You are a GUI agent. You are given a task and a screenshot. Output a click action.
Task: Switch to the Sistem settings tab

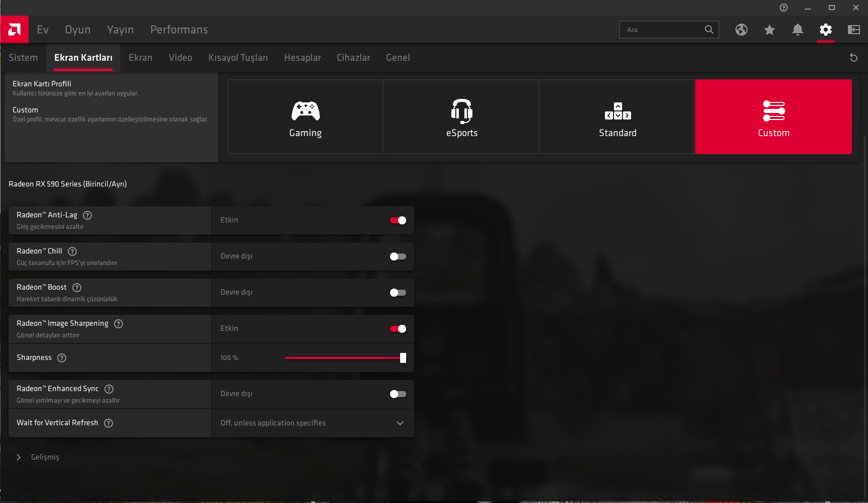click(23, 58)
